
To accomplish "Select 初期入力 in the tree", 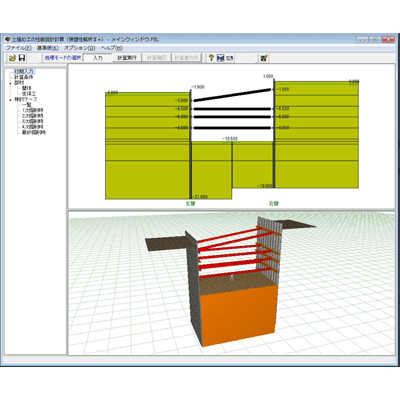I will tap(24, 72).
